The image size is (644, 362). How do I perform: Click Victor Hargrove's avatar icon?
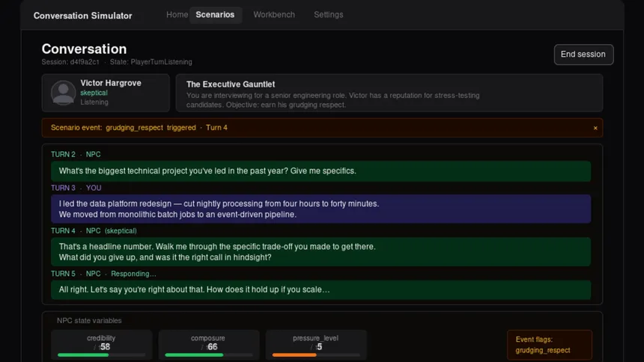click(x=63, y=93)
